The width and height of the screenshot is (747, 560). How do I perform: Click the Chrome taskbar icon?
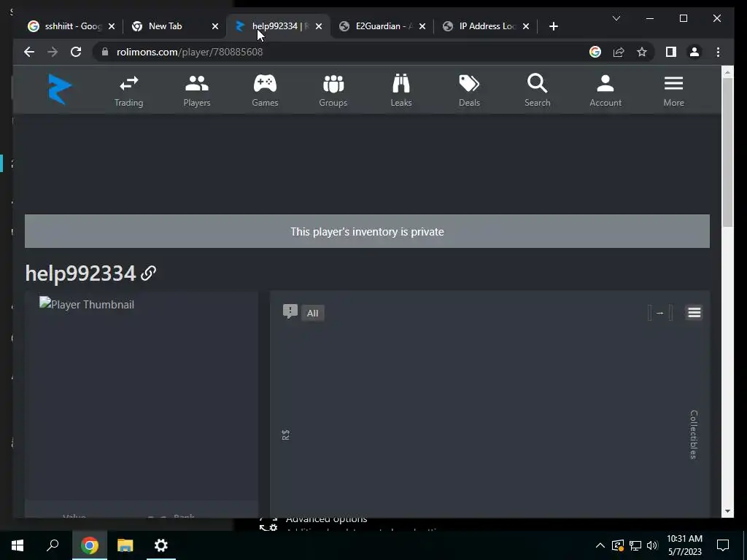[x=89, y=545]
